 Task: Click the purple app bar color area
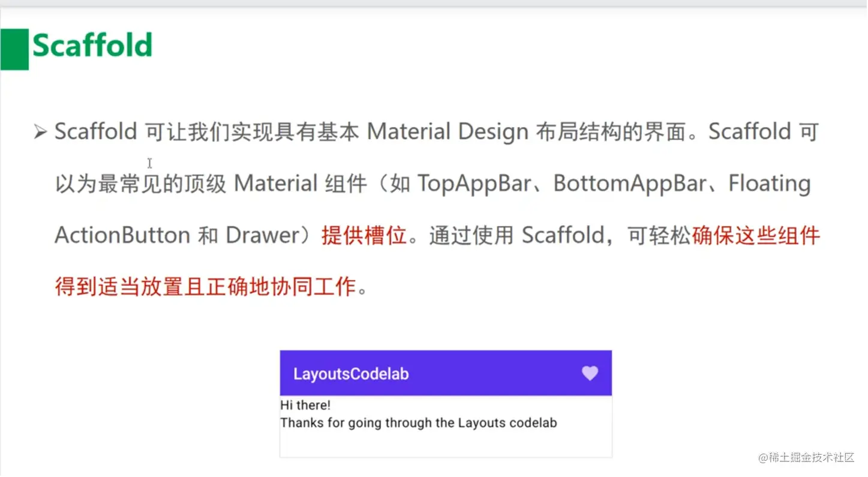(x=510, y=373)
